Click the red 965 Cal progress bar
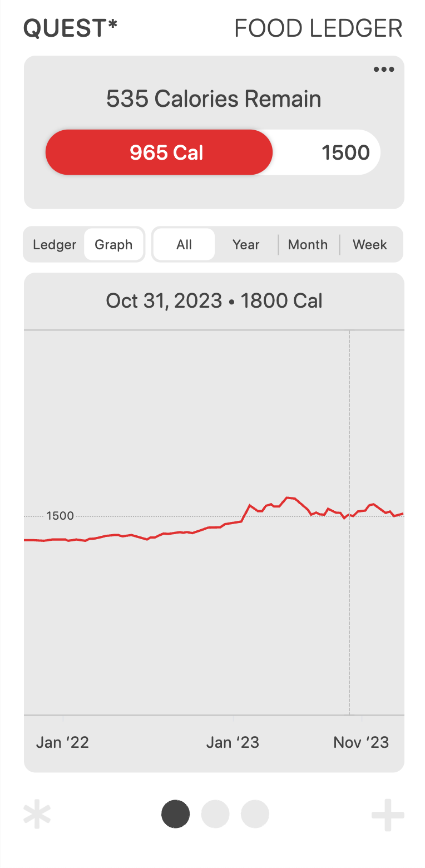 click(x=159, y=152)
